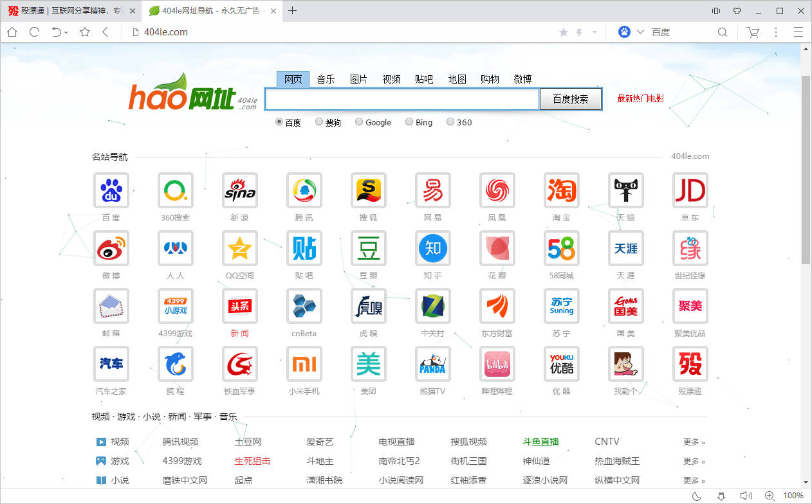Viewport: 812px width, 504px height.
Task: Switch to the 网页 search tab
Action: [293, 79]
